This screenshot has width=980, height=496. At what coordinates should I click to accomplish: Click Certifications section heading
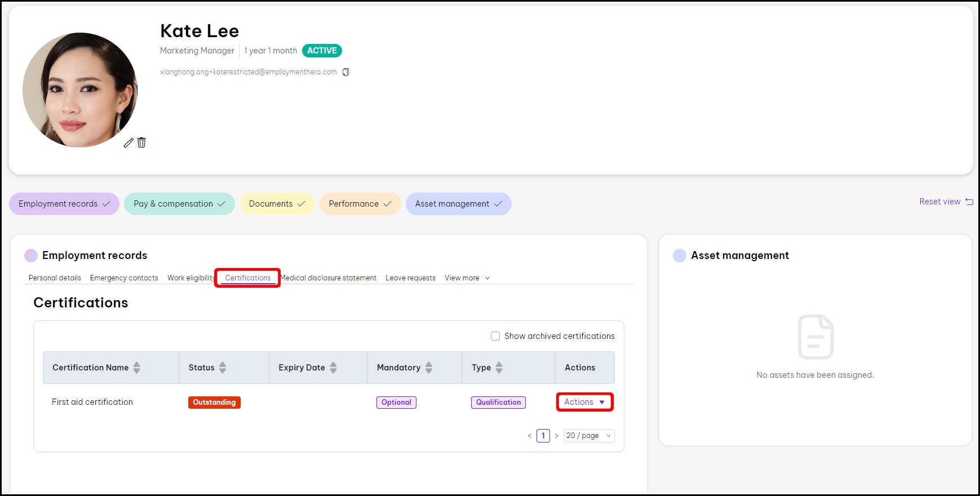[81, 303]
